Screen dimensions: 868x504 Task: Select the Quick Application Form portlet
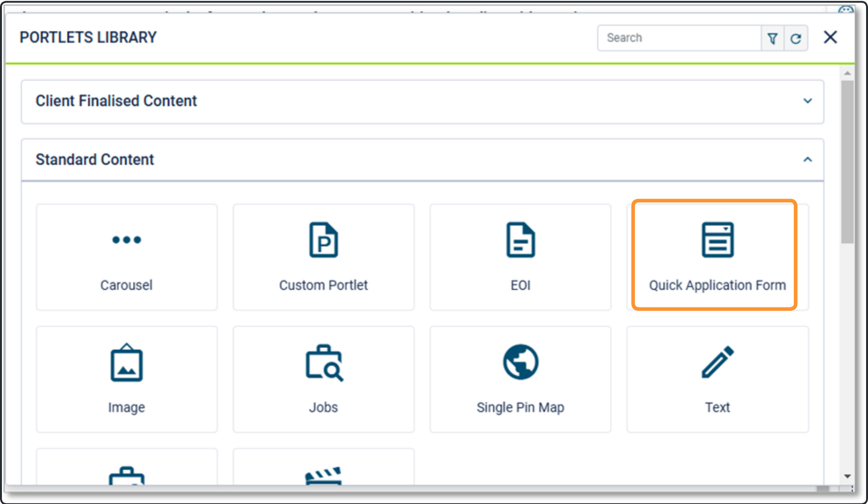click(717, 257)
